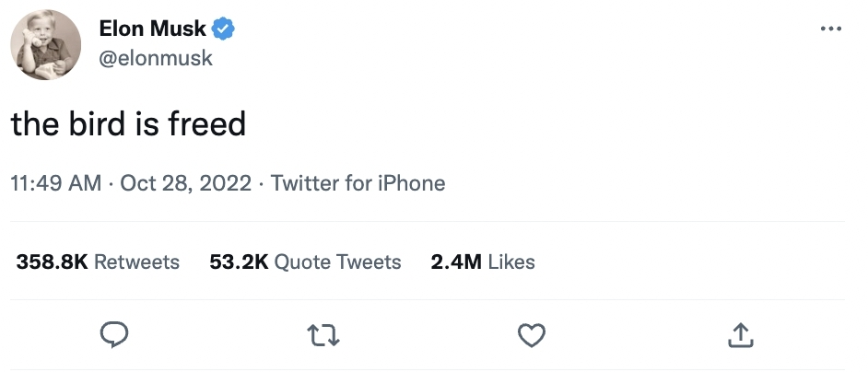Retweet using the arrows icon

[323, 337]
